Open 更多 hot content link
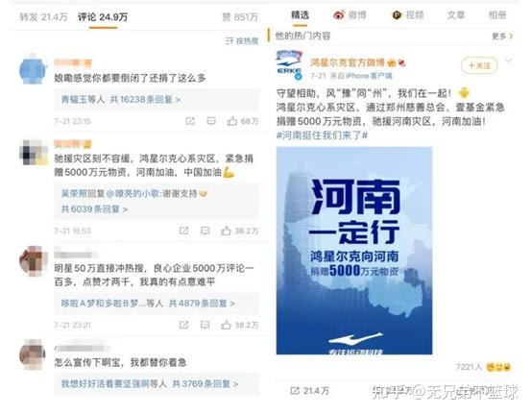Viewport: 532px width, 415px height. click(502, 36)
